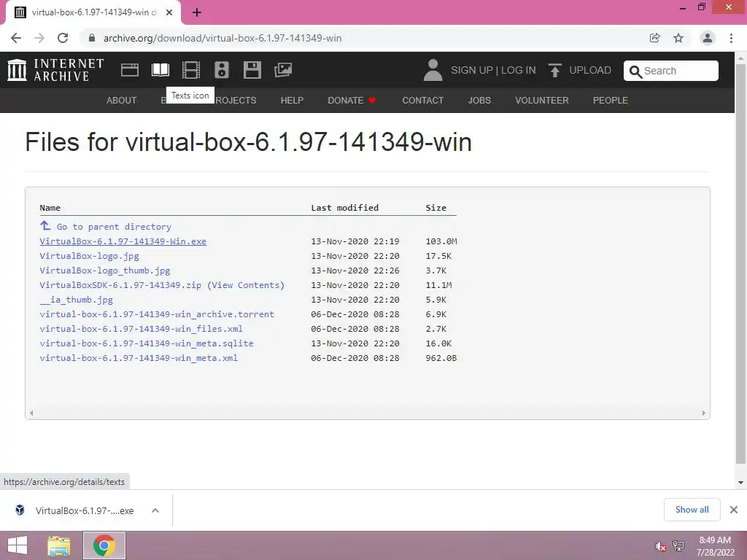
Task: Click the user avatar icon in header
Action: point(433,70)
